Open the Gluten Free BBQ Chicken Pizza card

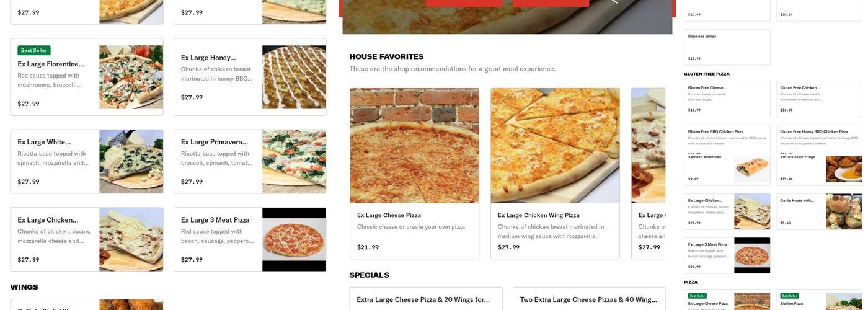[727, 140]
